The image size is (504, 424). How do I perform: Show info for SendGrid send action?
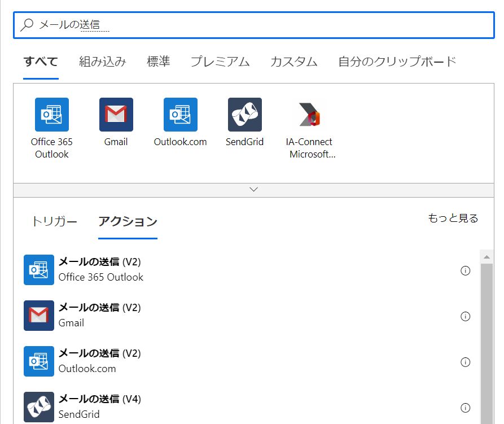(465, 408)
